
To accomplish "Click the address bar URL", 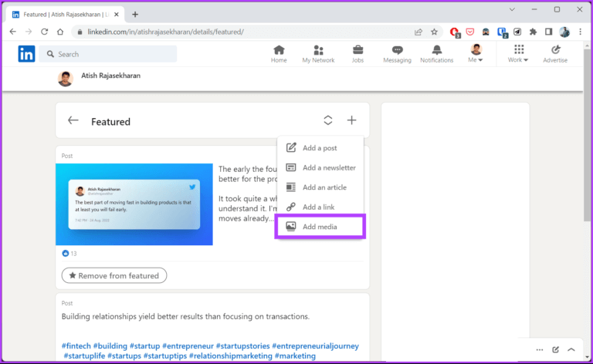I will coord(166,32).
